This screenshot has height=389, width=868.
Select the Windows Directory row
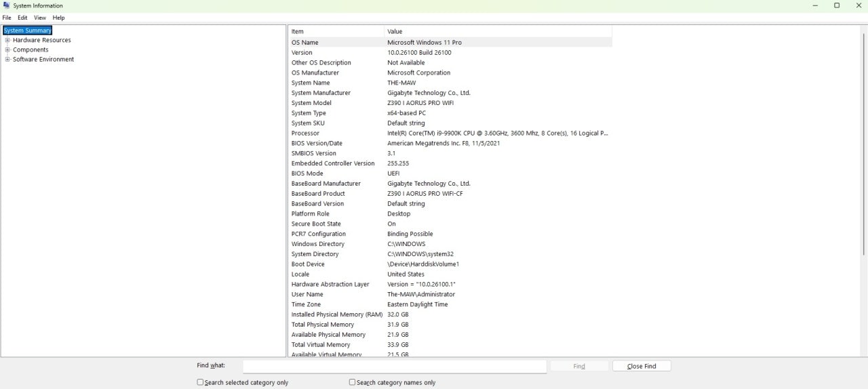(x=450, y=244)
